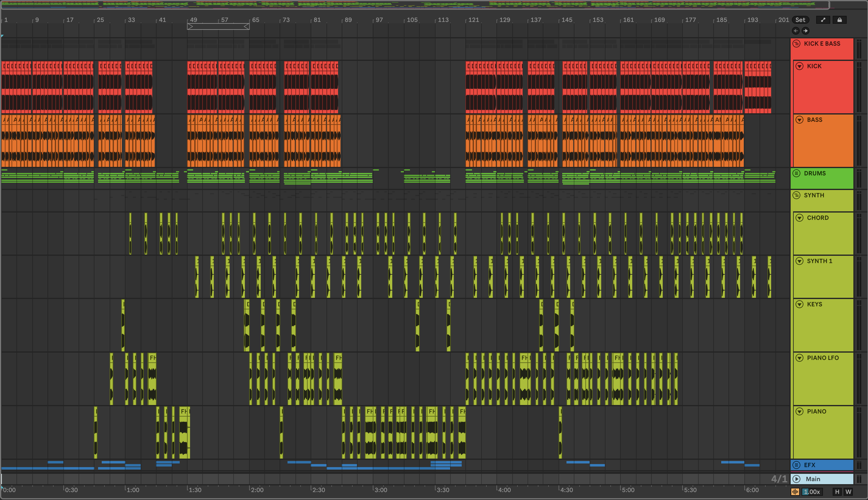868x500 pixels.
Task: Toggle the W optimize width button
Action: 849,492
